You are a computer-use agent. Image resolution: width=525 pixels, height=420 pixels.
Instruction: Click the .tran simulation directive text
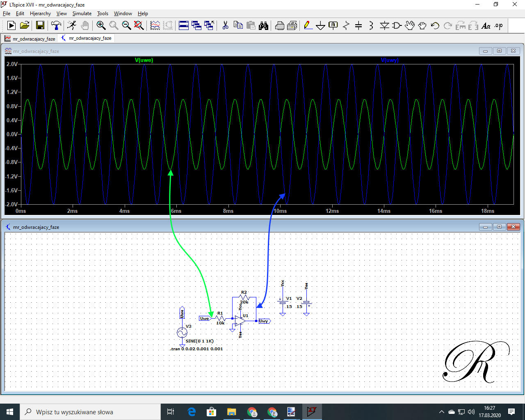click(196, 349)
